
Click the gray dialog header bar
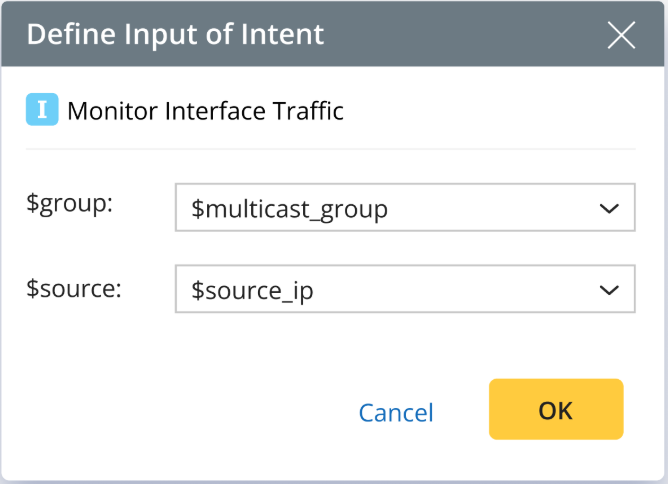tap(450, 34)
